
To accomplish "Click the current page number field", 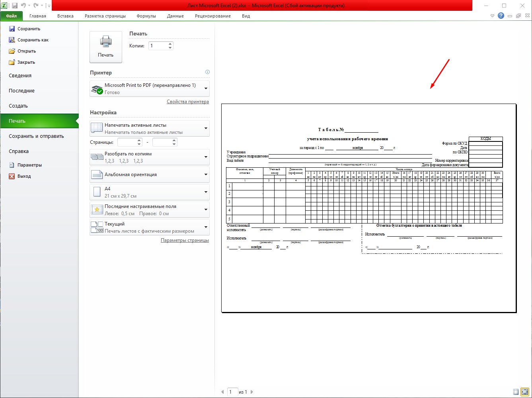I will (x=232, y=392).
